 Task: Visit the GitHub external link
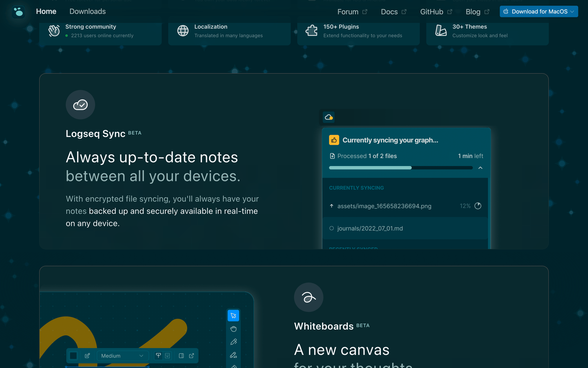436,12
